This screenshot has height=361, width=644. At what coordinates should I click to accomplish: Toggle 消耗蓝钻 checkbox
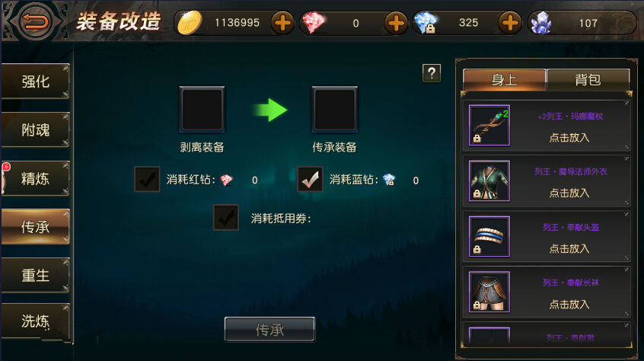310,179
